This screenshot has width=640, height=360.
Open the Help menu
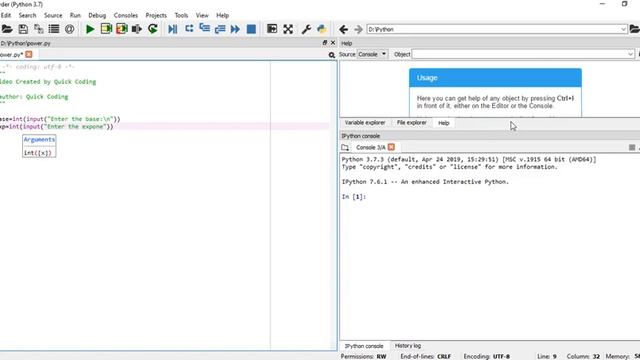tap(222, 15)
